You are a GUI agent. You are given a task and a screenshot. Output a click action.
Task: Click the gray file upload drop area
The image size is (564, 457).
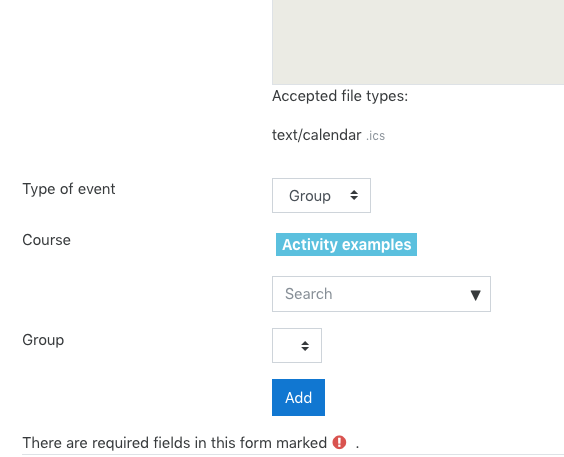[418, 42]
